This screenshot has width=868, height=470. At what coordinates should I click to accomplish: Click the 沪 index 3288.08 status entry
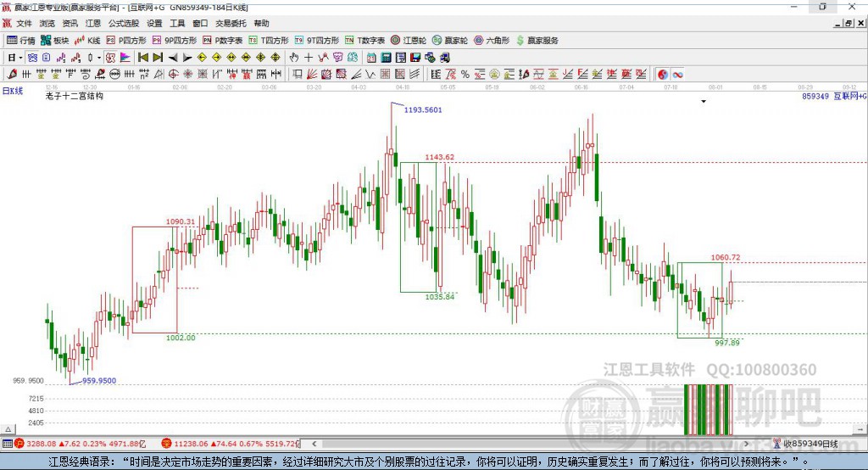tap(81, 444)
